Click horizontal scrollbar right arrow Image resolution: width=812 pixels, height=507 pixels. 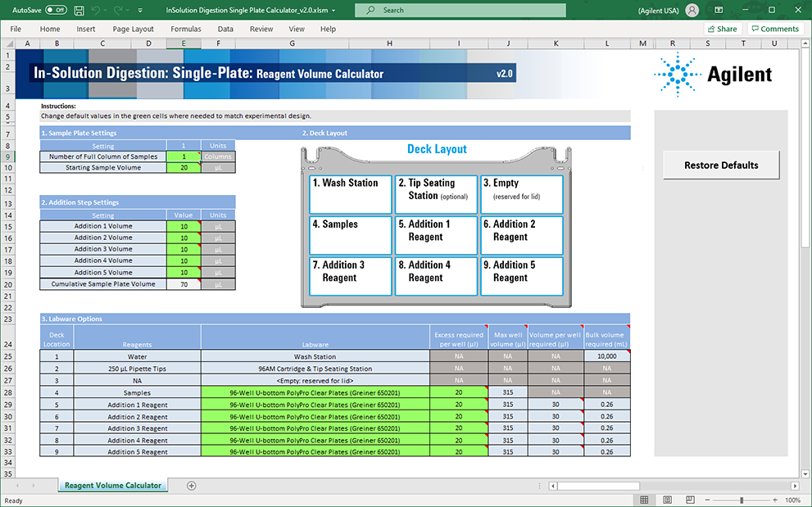[795, 486]
